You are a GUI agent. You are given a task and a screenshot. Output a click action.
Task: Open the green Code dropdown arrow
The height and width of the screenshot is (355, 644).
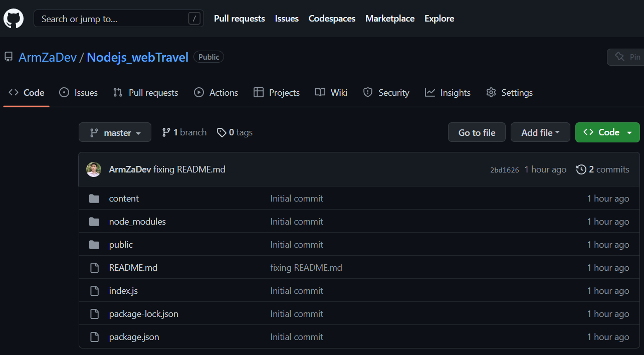pos(630,133)
